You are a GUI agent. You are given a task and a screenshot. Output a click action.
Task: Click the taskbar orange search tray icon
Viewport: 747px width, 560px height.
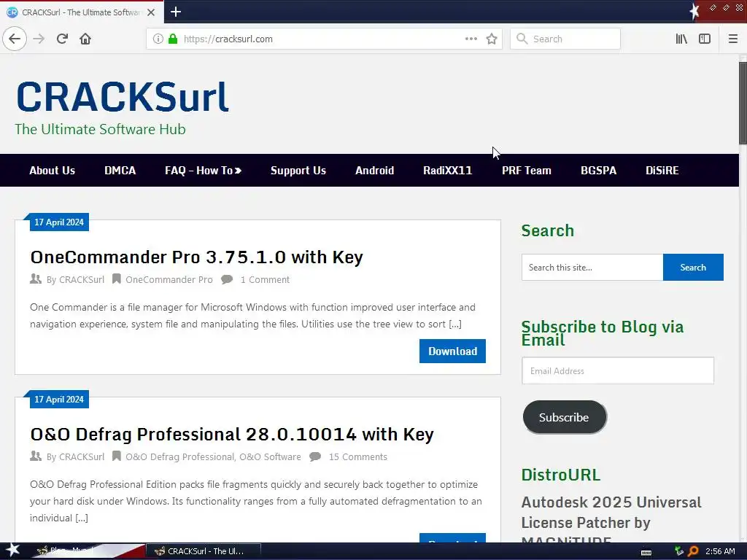click(x=693, y=551)
